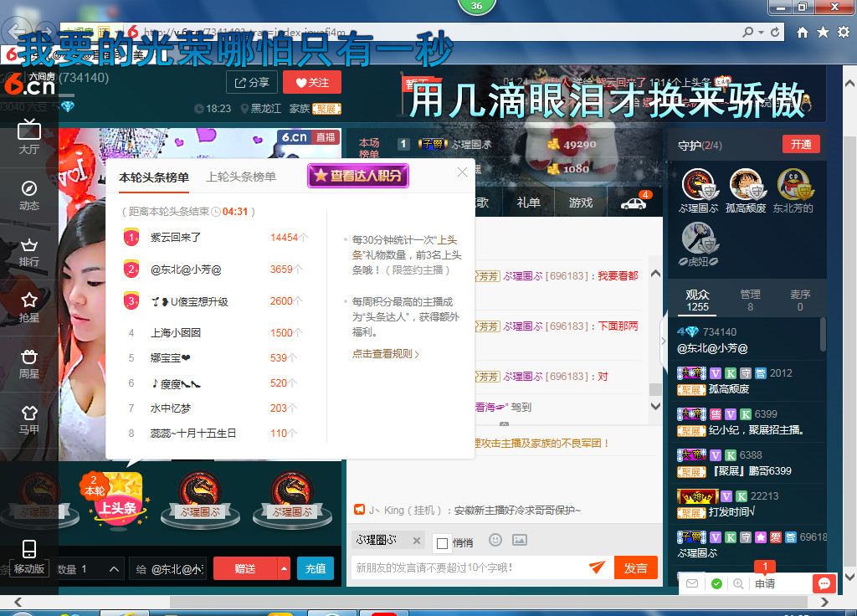This screenshot has width=857, height=616.
Task: Select the 观众 1255 audience tab
Action: 697,300
